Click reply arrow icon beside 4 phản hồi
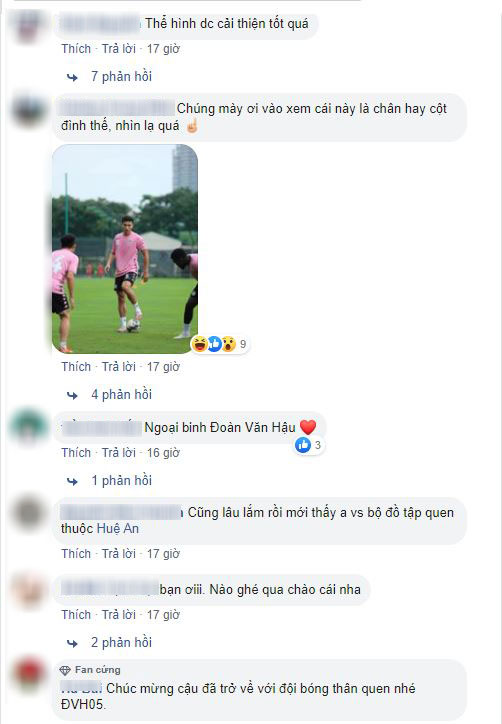This screenshot has width=502, height=724. [72, 396]
